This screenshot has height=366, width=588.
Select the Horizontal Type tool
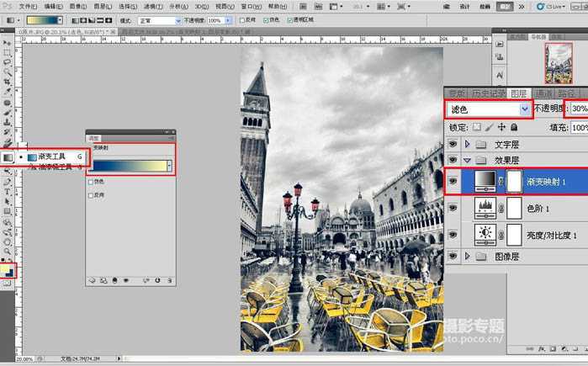click(8, 192)
